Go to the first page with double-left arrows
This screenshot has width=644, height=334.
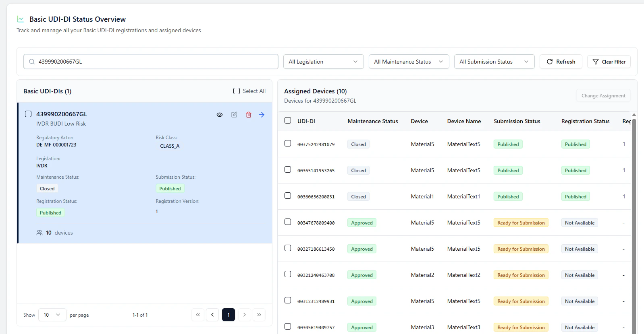pos(198,315)
